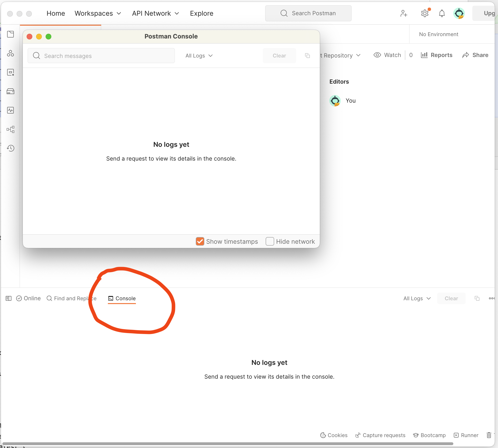Click the Invite people icon

(403, 13)
